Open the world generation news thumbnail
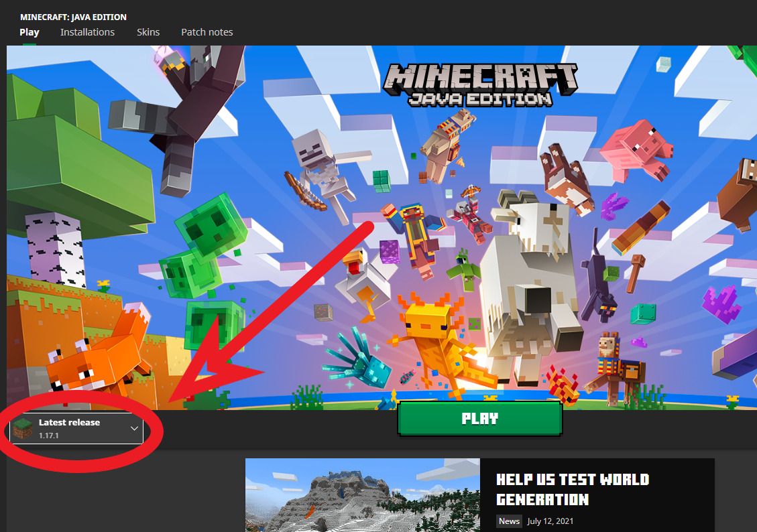Screen dimensions: 757x532 tap(362, 494)
